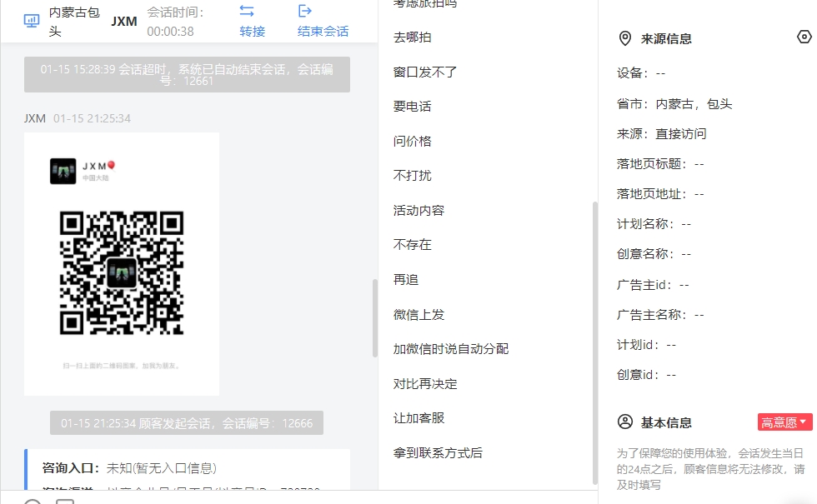Click the location pin icon beside 来源信息
The image size is (817, 504).
click(x=624, y=38)
